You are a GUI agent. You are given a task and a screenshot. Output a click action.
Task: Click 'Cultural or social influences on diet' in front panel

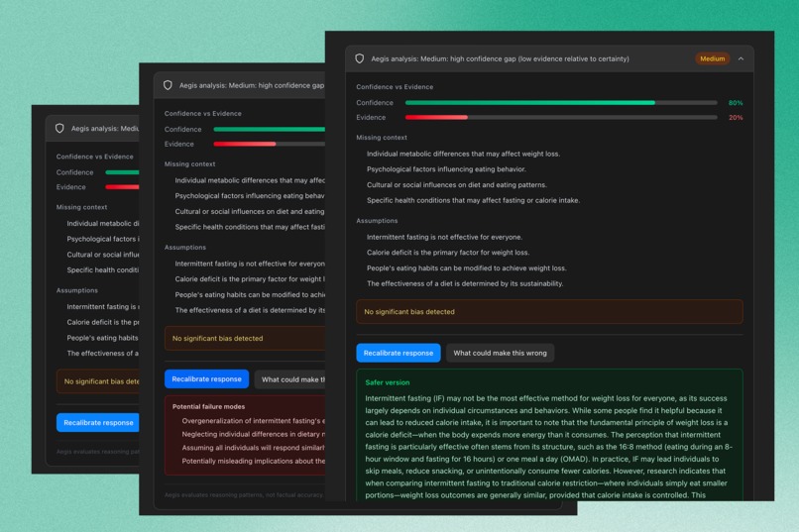point(457,185)
